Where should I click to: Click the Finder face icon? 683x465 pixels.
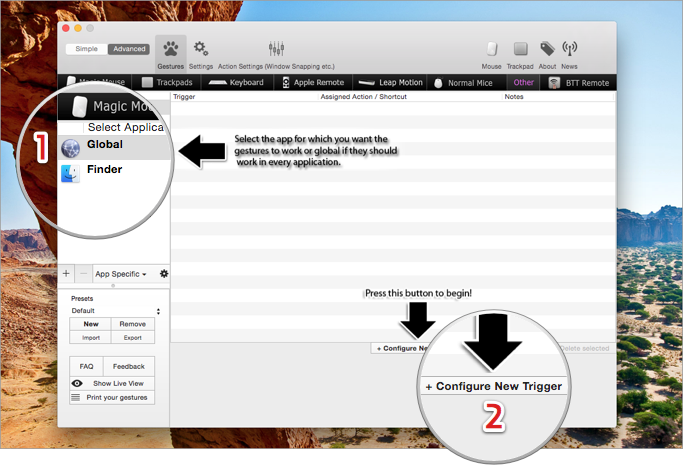(70, 173)
